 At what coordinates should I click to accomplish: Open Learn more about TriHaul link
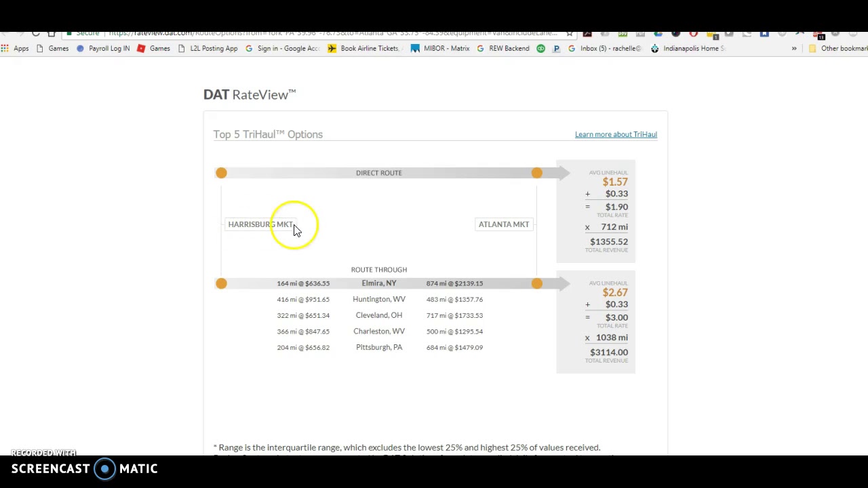(x=616, y=134)
